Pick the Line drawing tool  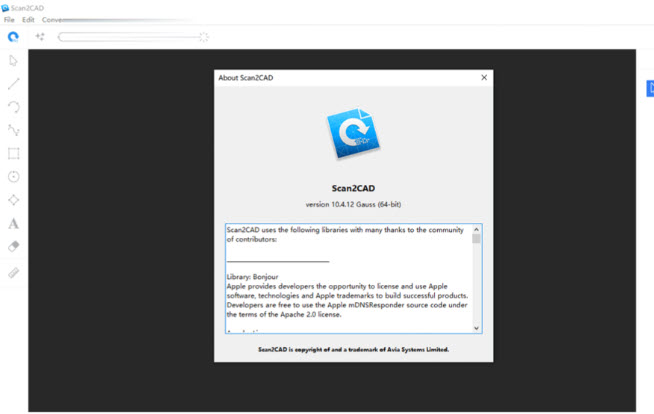pos(13,84)
